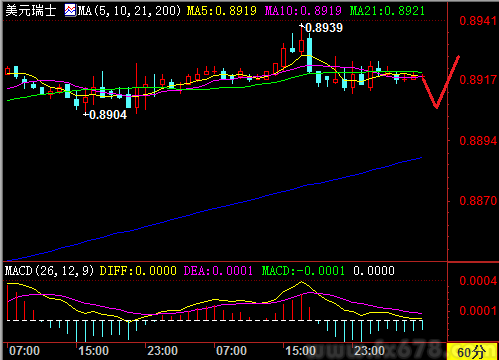499x360 pixels.
Task: Click the first 07:00 time label
Action: pos(24,351)
